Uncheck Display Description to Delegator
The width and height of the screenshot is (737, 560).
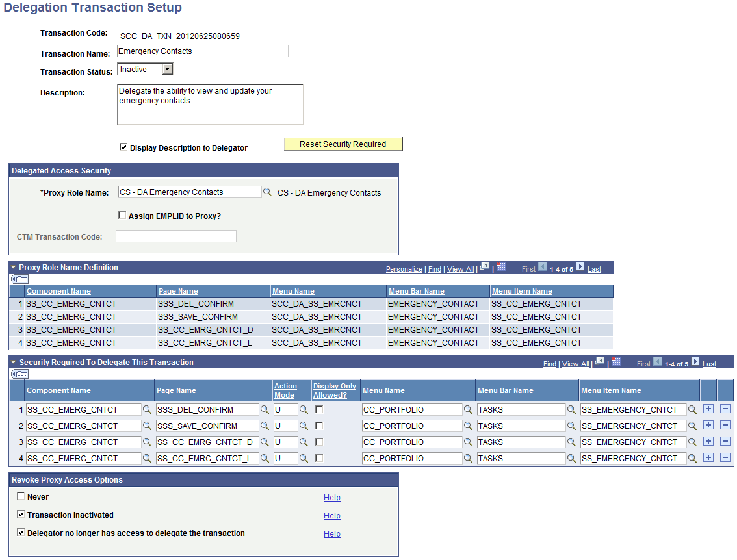click(x=123, y=147)
